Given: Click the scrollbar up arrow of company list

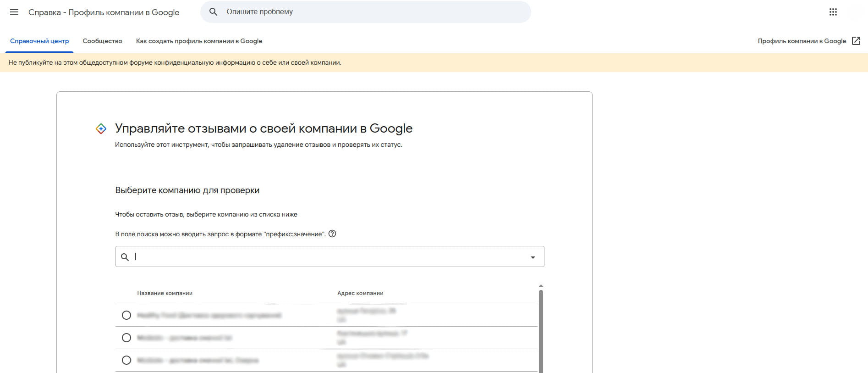Looking at the screenshot, I should 541,286.
